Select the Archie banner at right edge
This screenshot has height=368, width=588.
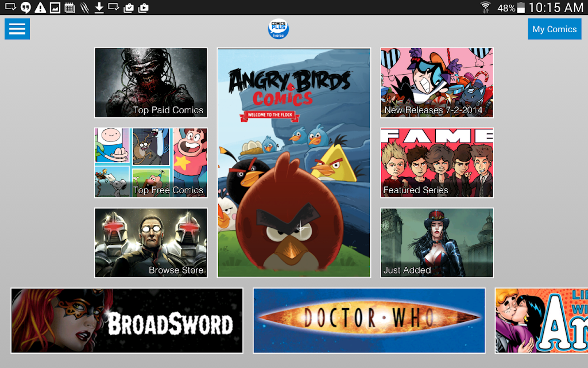(x=541, y=321)
